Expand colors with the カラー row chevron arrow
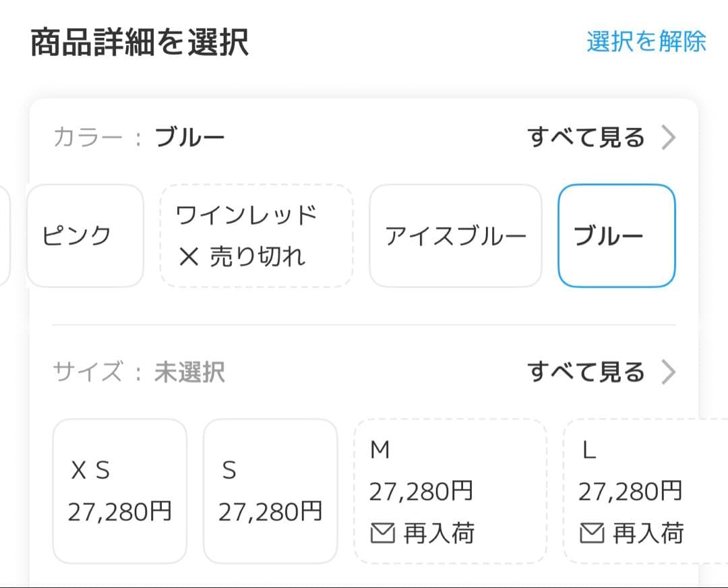The image size is (728, 588). pyautogui.click(x=668, y=138)
